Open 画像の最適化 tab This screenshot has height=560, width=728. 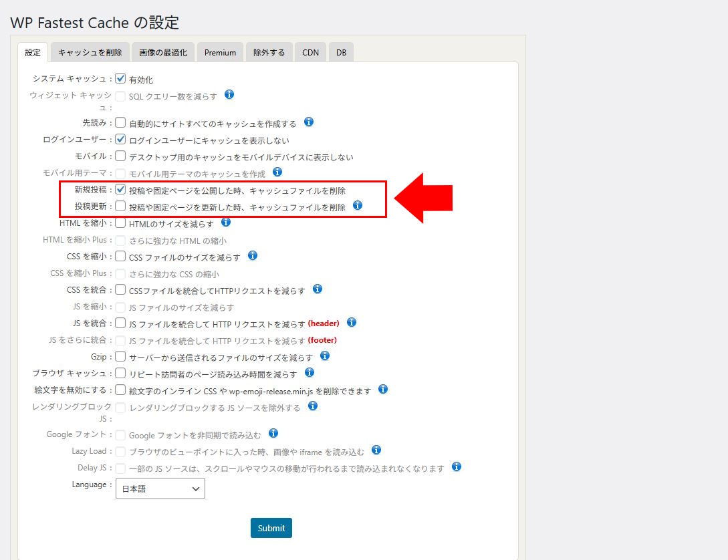(163, 52)
